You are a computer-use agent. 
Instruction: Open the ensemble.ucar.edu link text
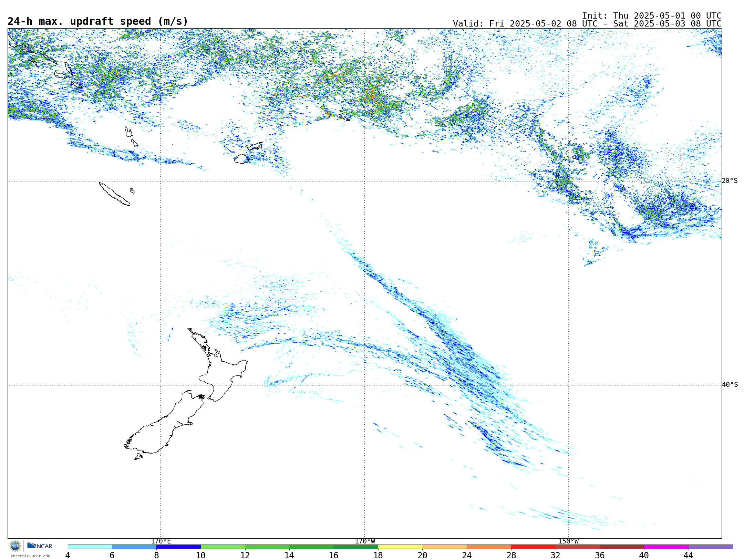[x=30, y=556]
